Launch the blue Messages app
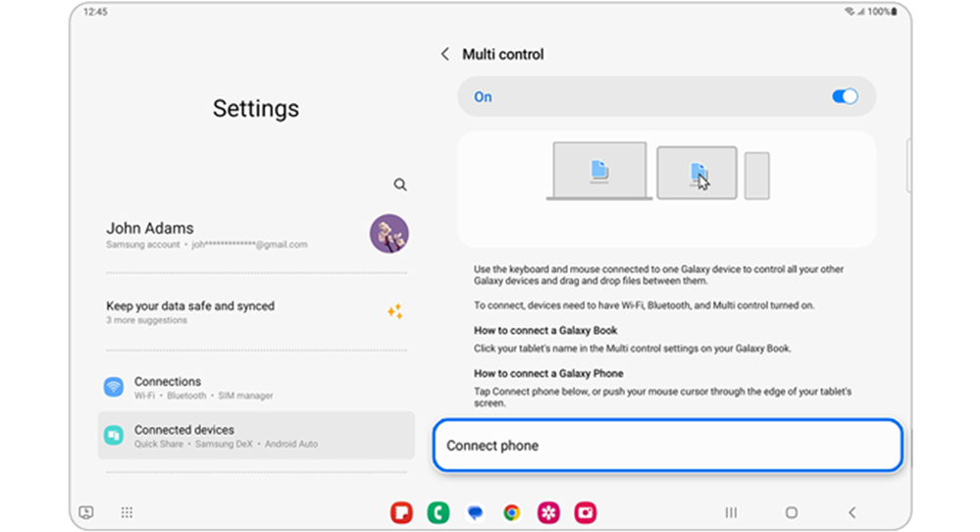 475,512
